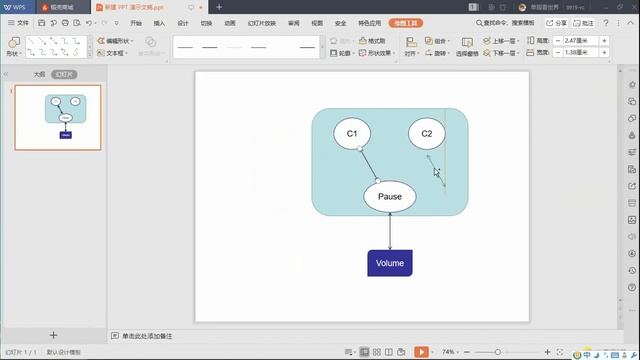Zoom out with the minus button
Screen dimensions: 640x360
[x=467, y=352]
